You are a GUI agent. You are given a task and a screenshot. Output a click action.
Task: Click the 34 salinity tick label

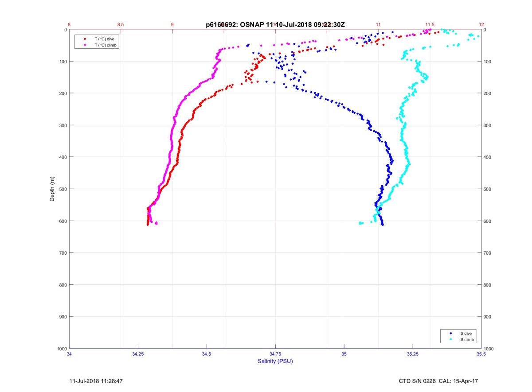point(70,354)
